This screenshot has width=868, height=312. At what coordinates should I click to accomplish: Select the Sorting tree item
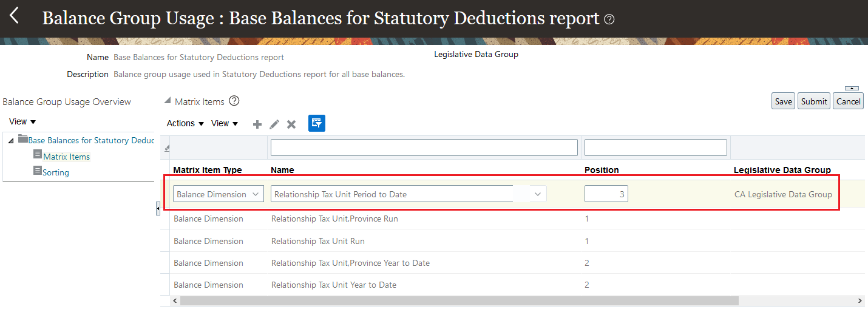[55, 172]
